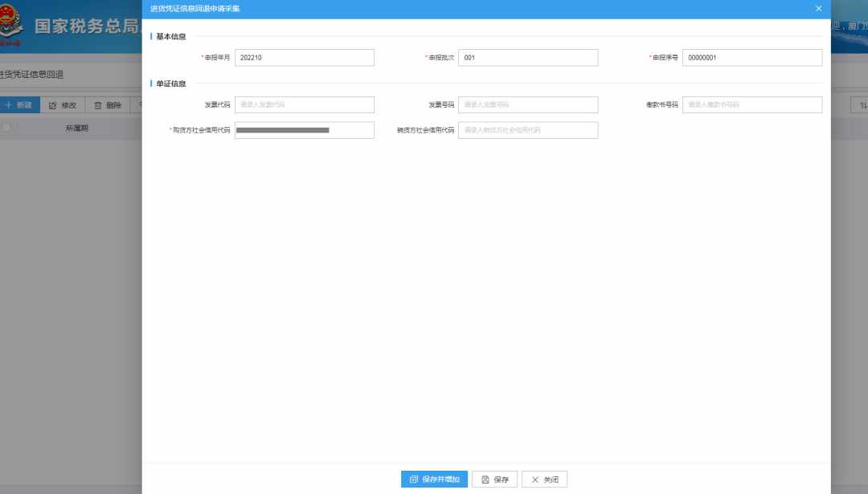Focus the 缴款书号码 input field

point(752,104)
